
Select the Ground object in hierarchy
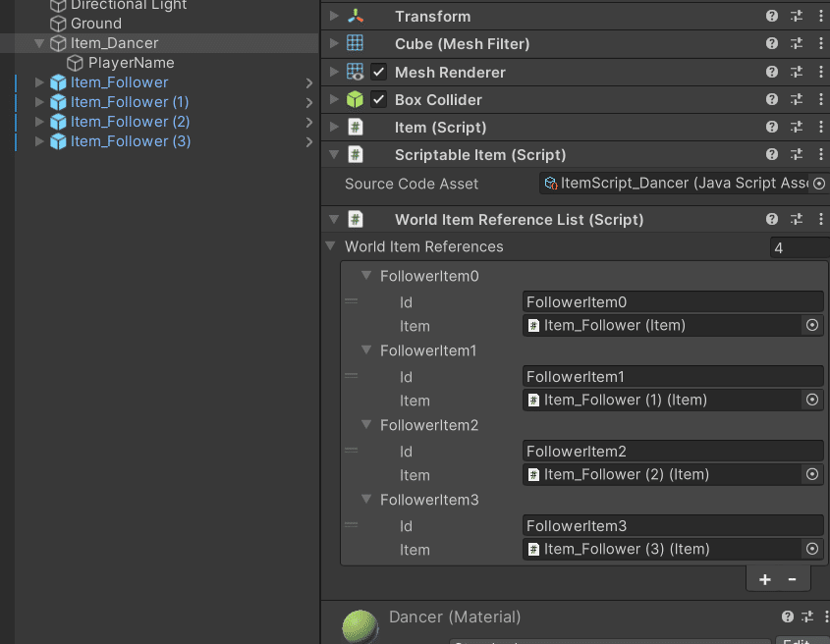(x=95, y=24)
